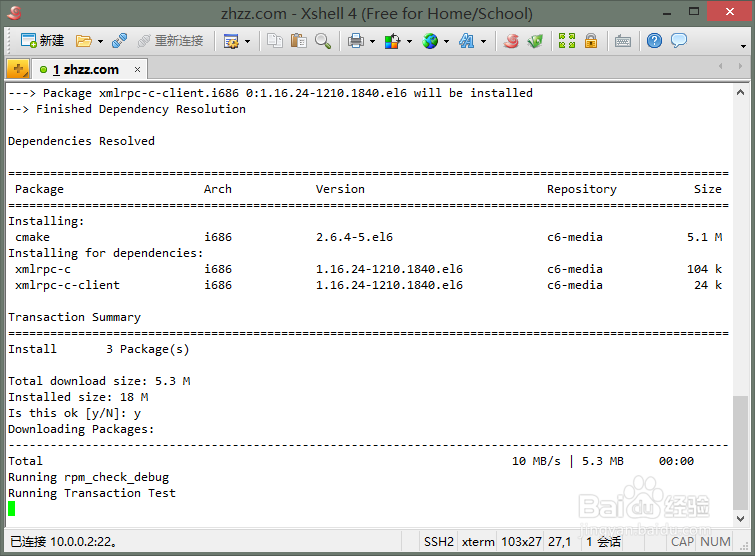
Task: Click the 103x27 terminal size indicator
Action: (x=521, y=542)
